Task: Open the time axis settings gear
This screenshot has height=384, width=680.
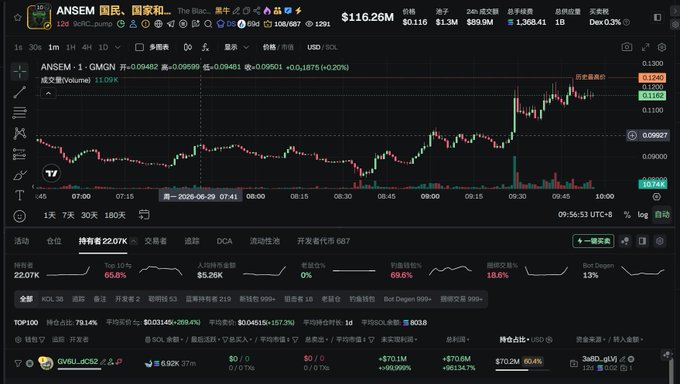Action: [657, 197]
